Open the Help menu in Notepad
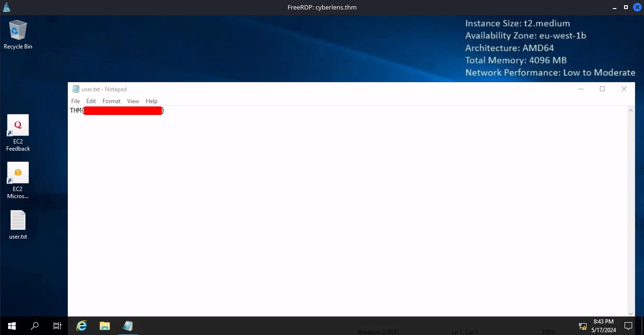The width and height of the screenshot is (644, 335). pyautogui.click(x=151, y=101)
